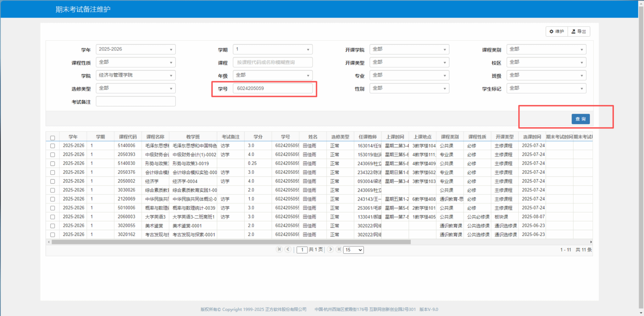The height and width of the screenshot is (316, 644).
Task: Click the 学分 column header
Action: coord(258,137)
